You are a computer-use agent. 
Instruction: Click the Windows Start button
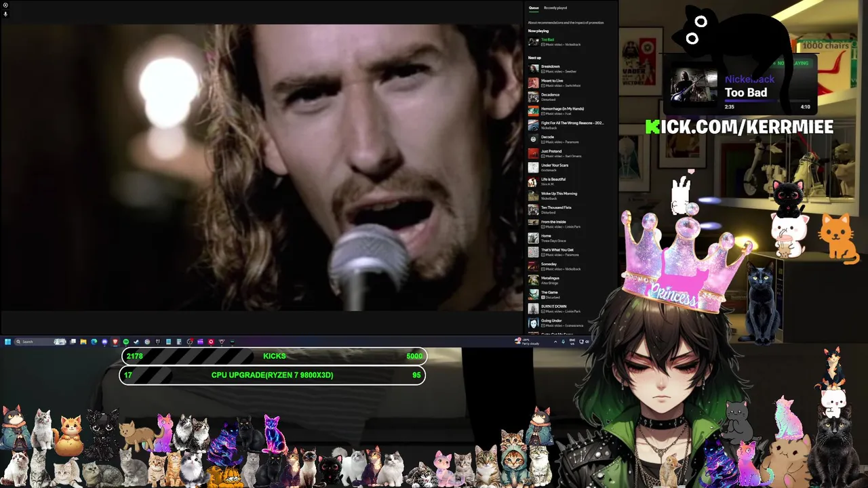click(7, 342)
